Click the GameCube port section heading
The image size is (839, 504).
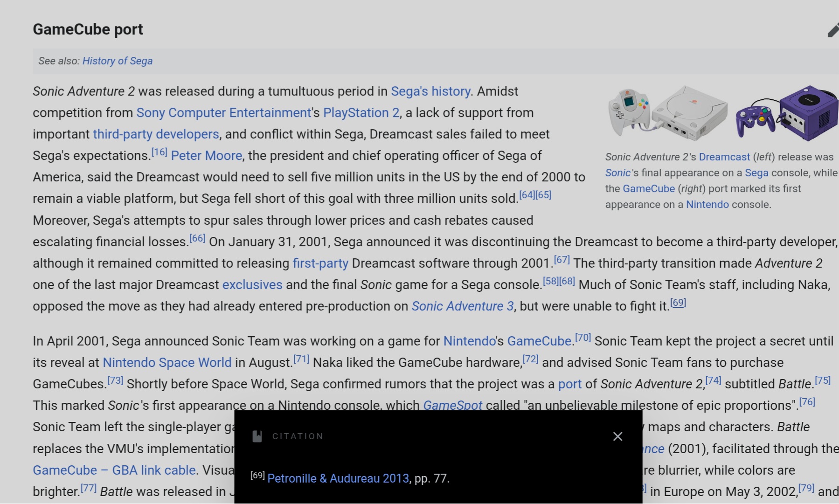[x=88, y=29]
